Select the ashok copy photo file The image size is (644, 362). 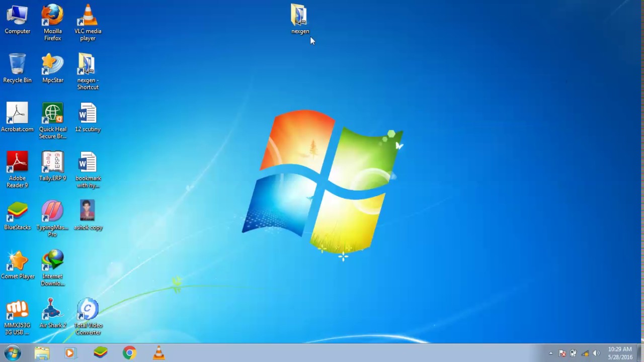[x=88, y=215]
